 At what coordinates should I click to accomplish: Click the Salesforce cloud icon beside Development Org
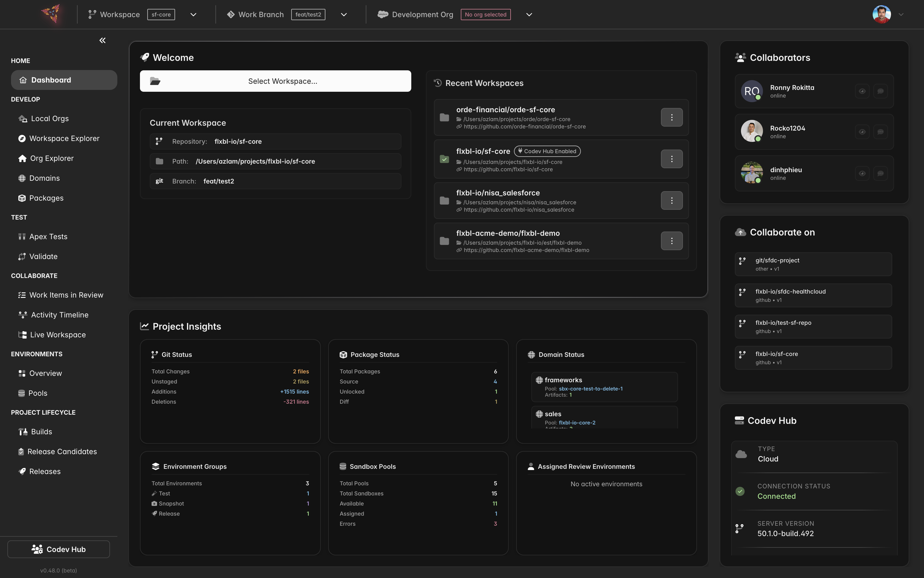pyautogui.click(x=383, y=15)
